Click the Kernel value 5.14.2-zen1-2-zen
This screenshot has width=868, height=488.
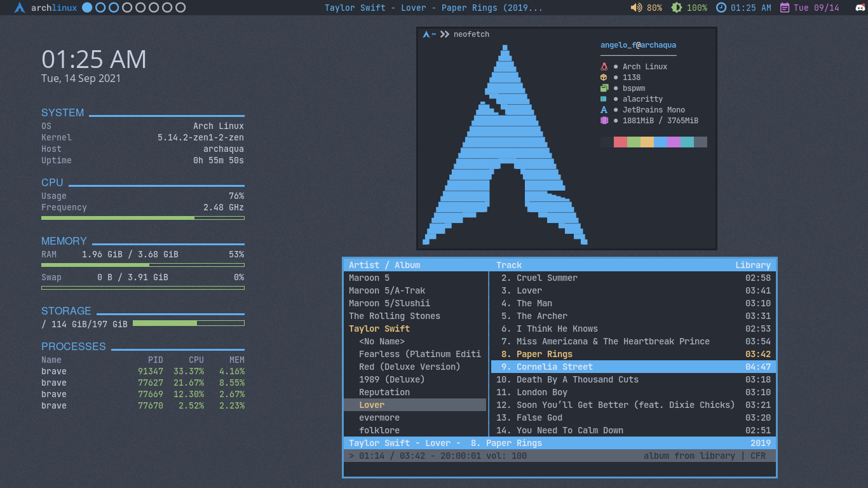click(201, 138)
